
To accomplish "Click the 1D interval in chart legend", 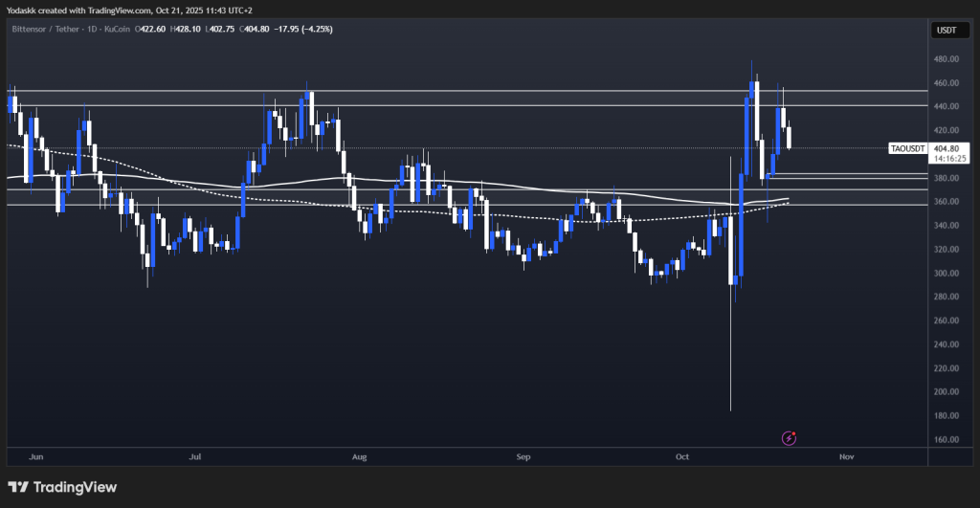I will pyautogui.click(x=92, y=29).
